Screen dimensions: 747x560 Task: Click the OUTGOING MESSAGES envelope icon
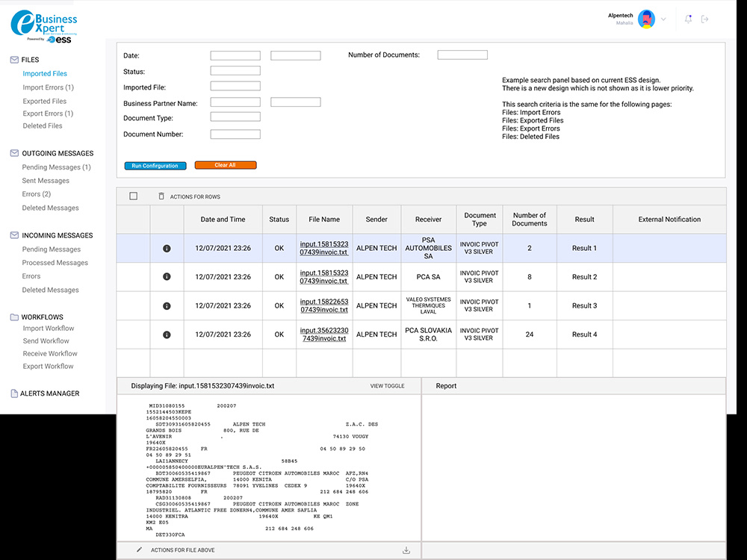[x=14, y=153]
